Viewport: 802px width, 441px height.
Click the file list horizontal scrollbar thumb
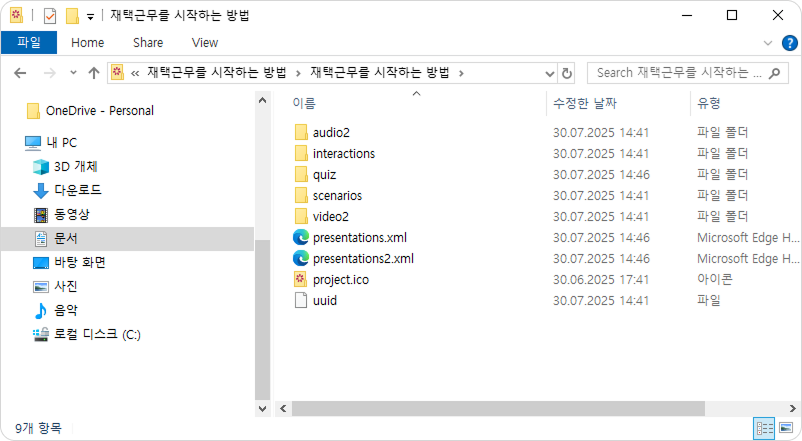pyautogui.click(x=498, y=409)
